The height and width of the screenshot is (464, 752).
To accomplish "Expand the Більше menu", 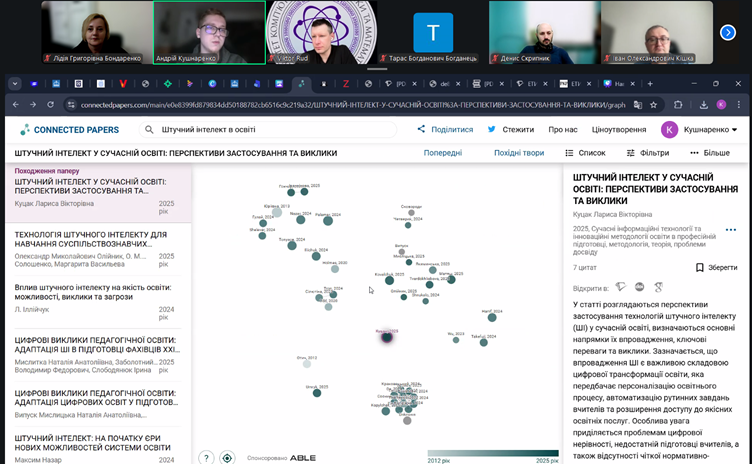I will (x=710, y=153).
